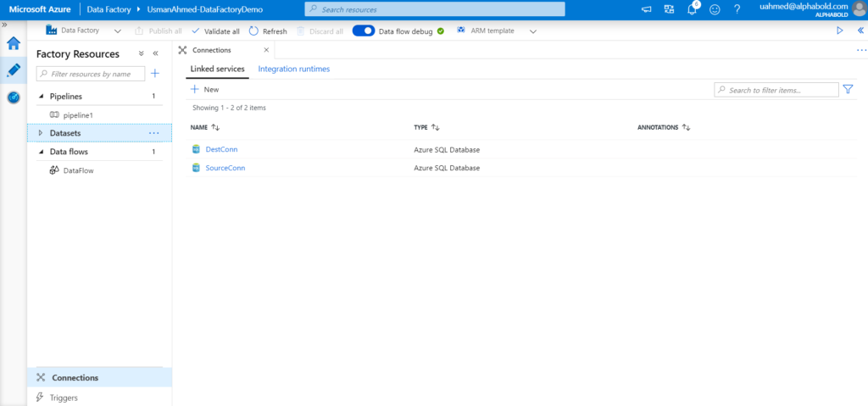This screenshot has height=406, width=868.
Task: Select the Author pencil icon
Action: click(x=14, y=70)
